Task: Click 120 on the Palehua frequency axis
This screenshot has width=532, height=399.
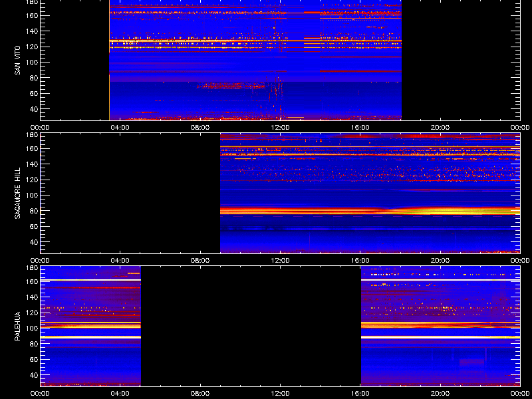Action: tap(31, 313)
